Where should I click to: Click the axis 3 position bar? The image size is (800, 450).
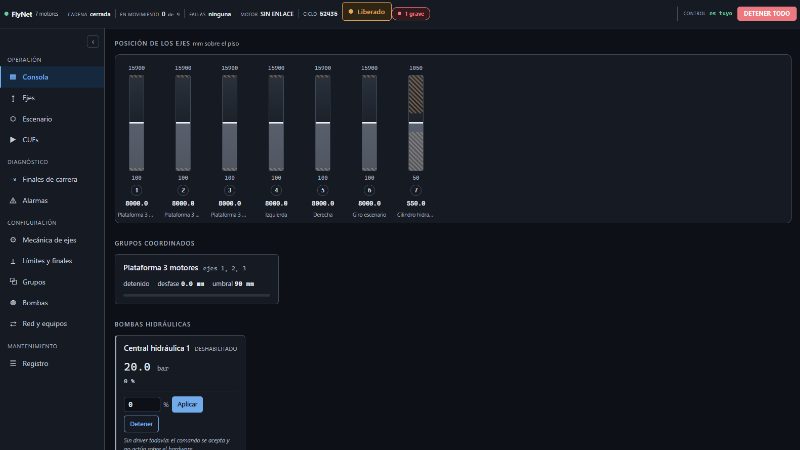pos(230,123)
